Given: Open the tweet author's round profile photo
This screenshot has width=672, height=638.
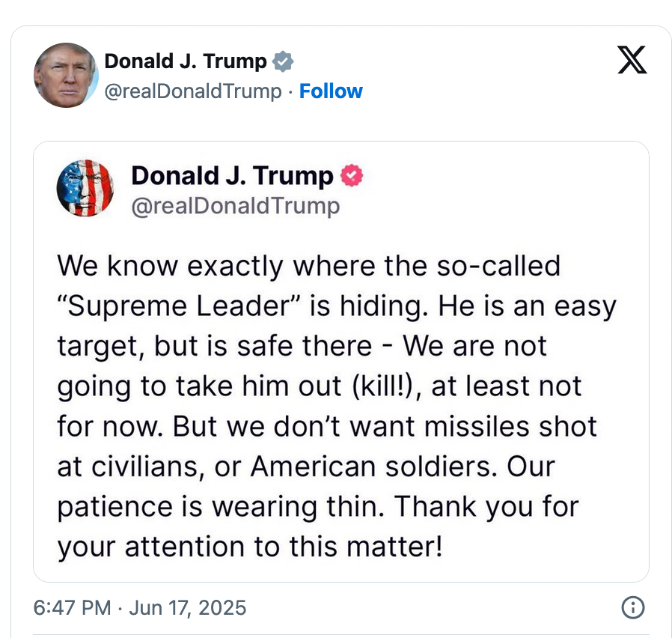Looking at the screenshot, I should [66, 75].
